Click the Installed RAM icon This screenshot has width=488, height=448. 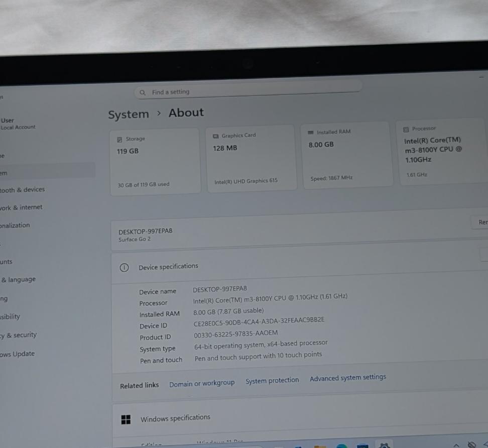coord(310,133)
